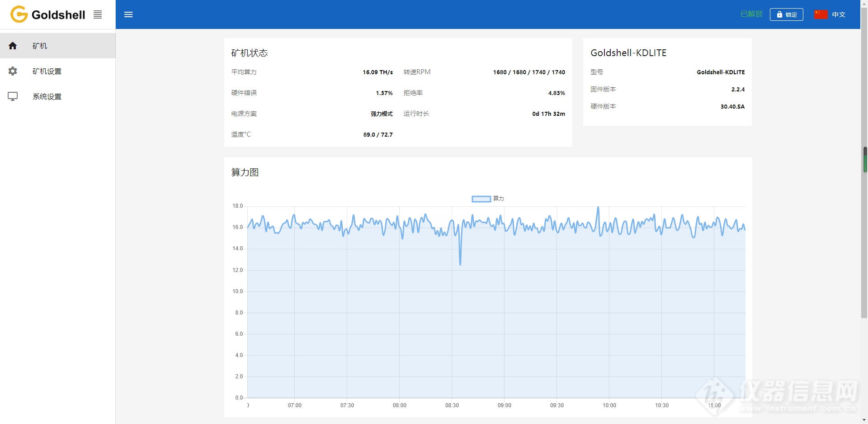
Task: Click the Goldshell-KDLITE model value
Action: point(721,72)
